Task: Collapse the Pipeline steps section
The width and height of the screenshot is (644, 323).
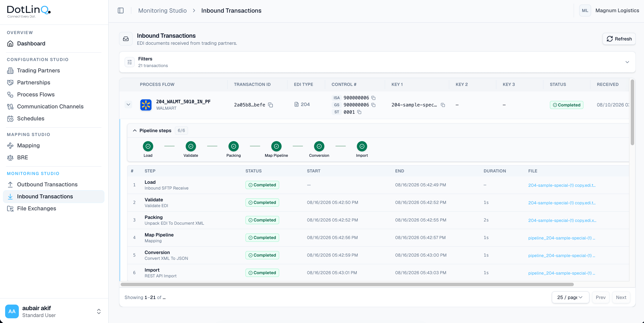Action: [x=135, y=131]
